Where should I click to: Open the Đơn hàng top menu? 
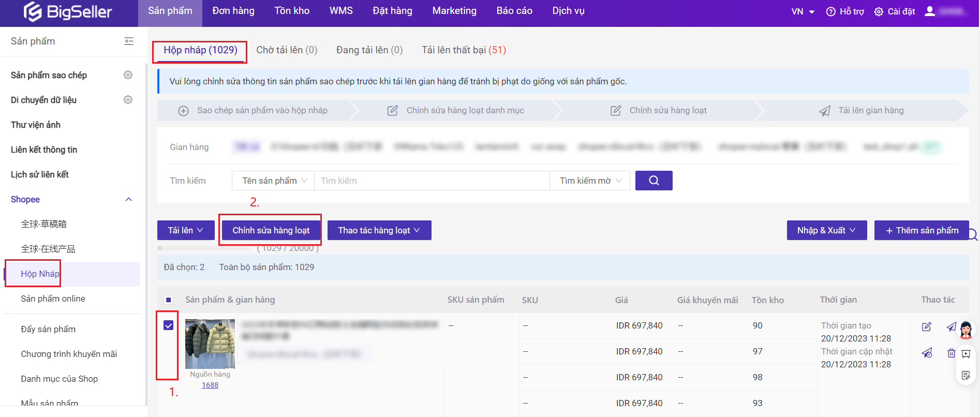tap(233, 11)
